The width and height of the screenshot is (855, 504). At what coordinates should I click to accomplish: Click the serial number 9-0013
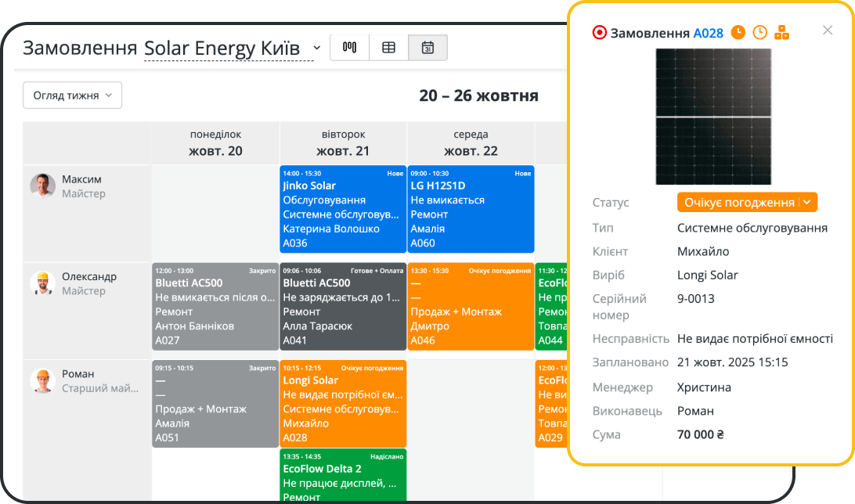point(696,299)
